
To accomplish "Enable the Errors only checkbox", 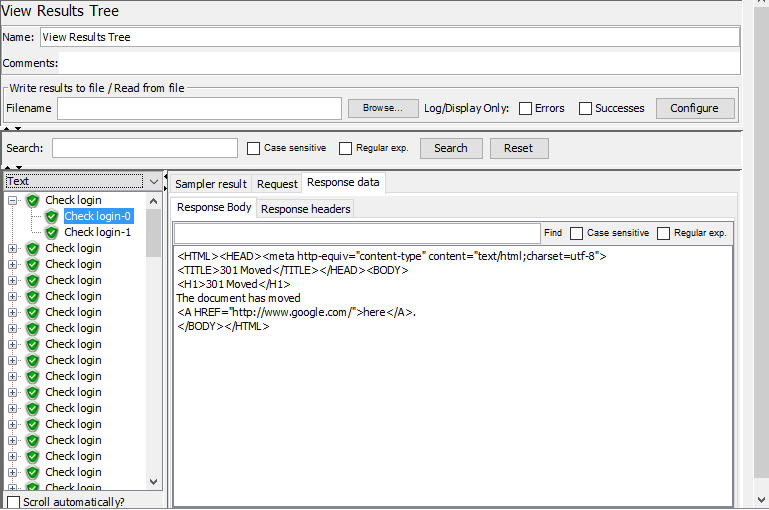I will click(525, 108).
